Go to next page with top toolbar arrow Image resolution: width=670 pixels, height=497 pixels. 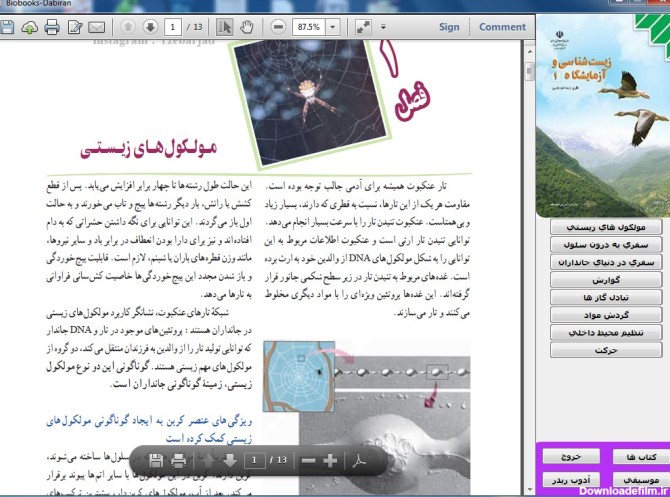pyautogui.click(x=150, y=27)
